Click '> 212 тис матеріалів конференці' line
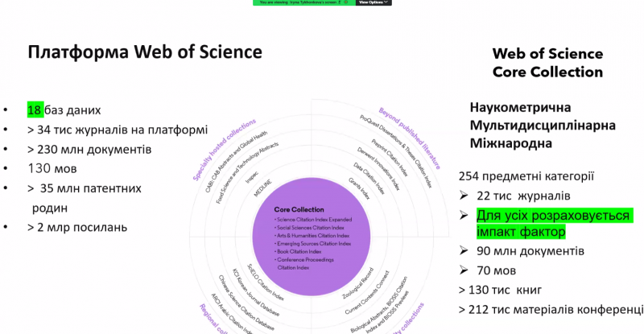 (x=551, y=309)
